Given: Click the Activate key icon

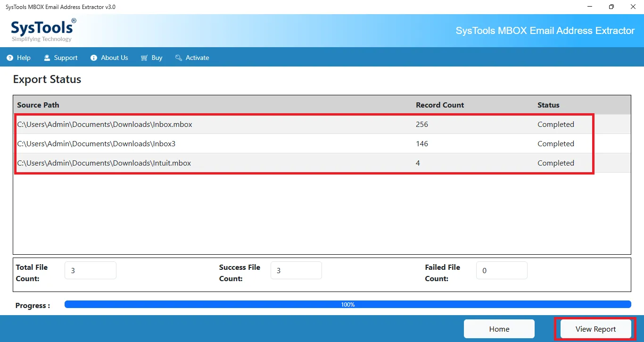Looking at the screenshot, I should [x=179, y=58].
